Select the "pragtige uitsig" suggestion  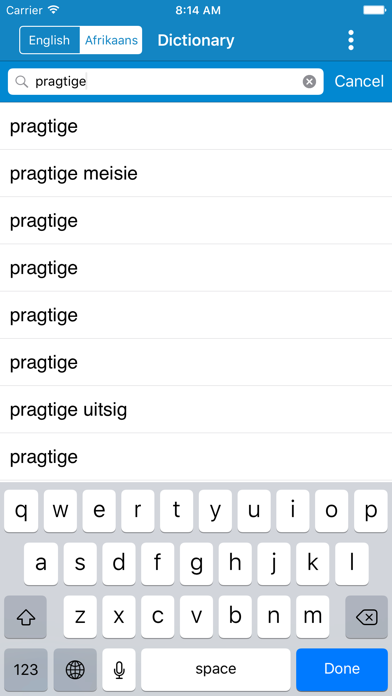[196, 409]
